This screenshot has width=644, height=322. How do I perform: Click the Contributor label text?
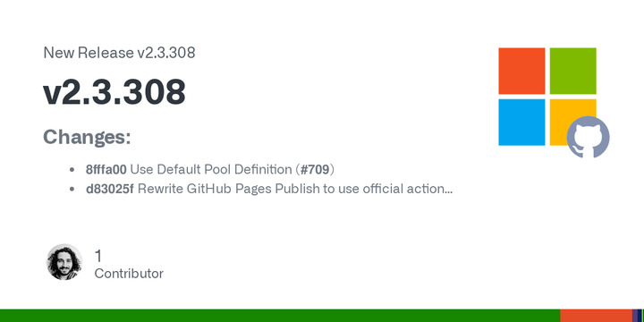[129, 274]
